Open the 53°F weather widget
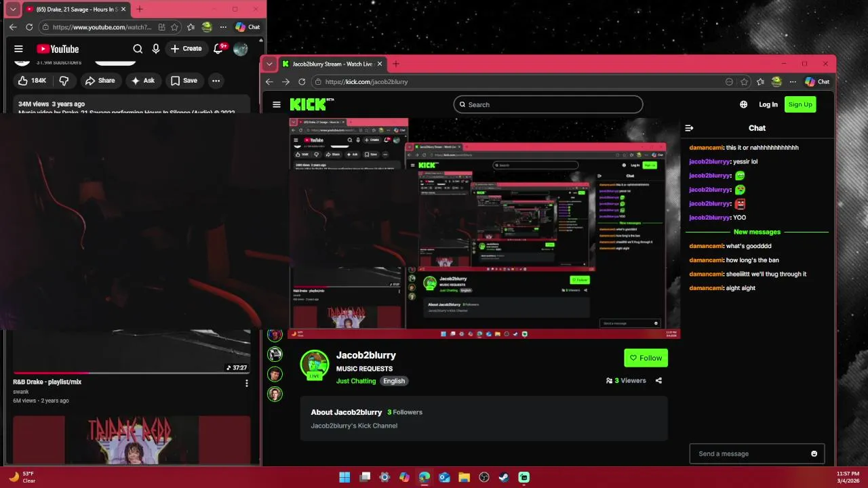 22,477
